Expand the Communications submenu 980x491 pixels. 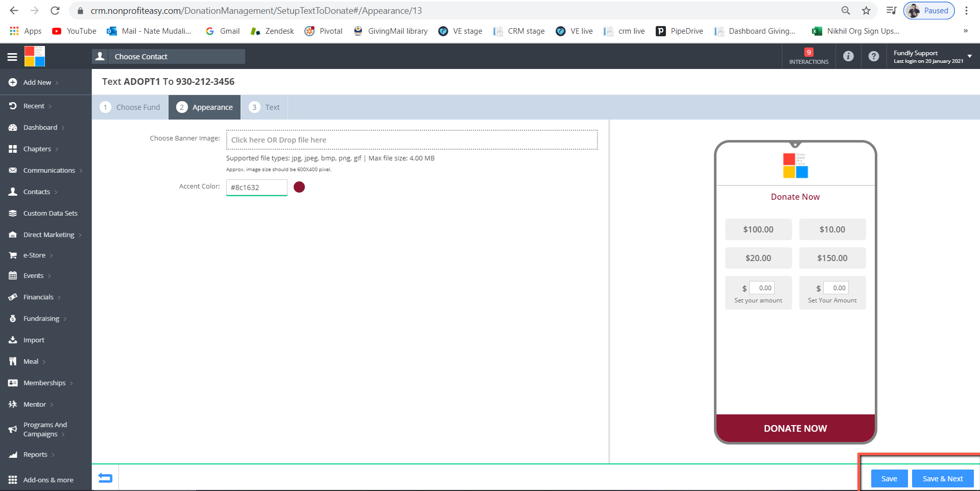[x=81, y=171]
